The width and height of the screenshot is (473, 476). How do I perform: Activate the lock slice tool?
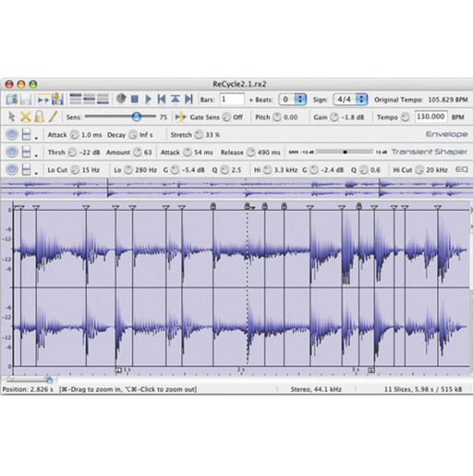[39, 116]
